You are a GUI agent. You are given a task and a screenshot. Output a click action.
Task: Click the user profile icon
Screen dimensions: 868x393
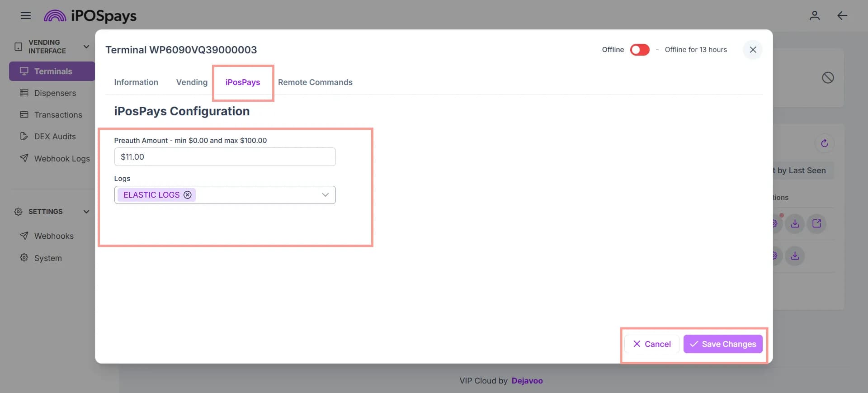(814, 16)
